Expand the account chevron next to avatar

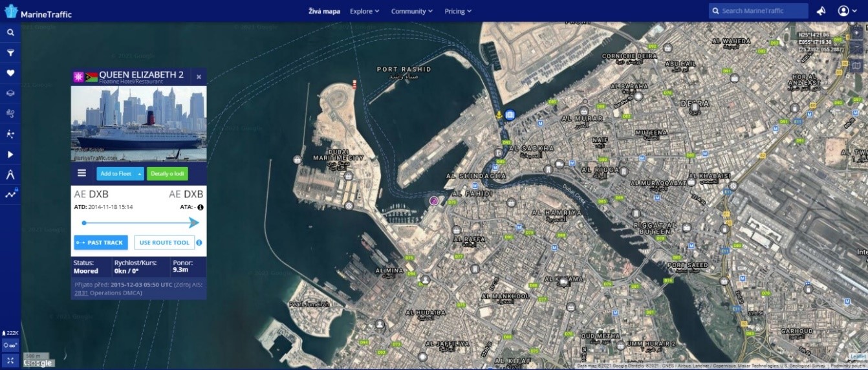(x=855, y=12)
